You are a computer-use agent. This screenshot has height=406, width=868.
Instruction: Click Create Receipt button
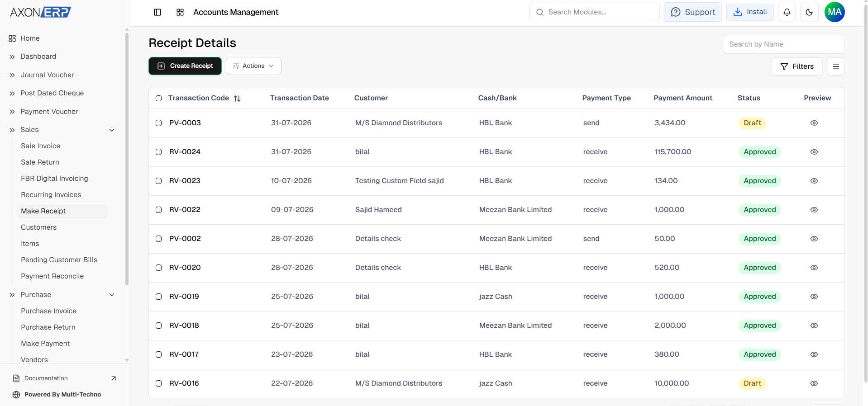(185, 66)
